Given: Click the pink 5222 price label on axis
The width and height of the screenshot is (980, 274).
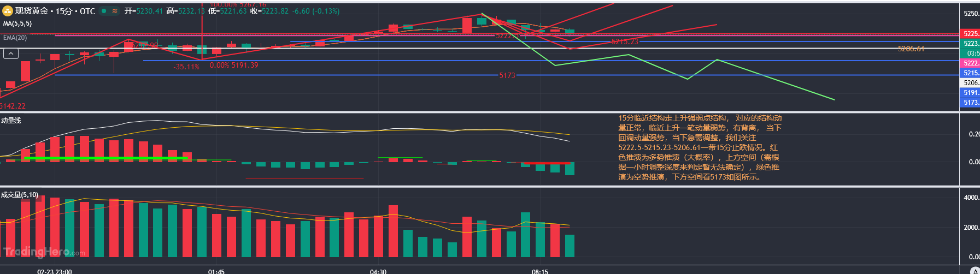Looking at the screenshot, I should point(970,63).
